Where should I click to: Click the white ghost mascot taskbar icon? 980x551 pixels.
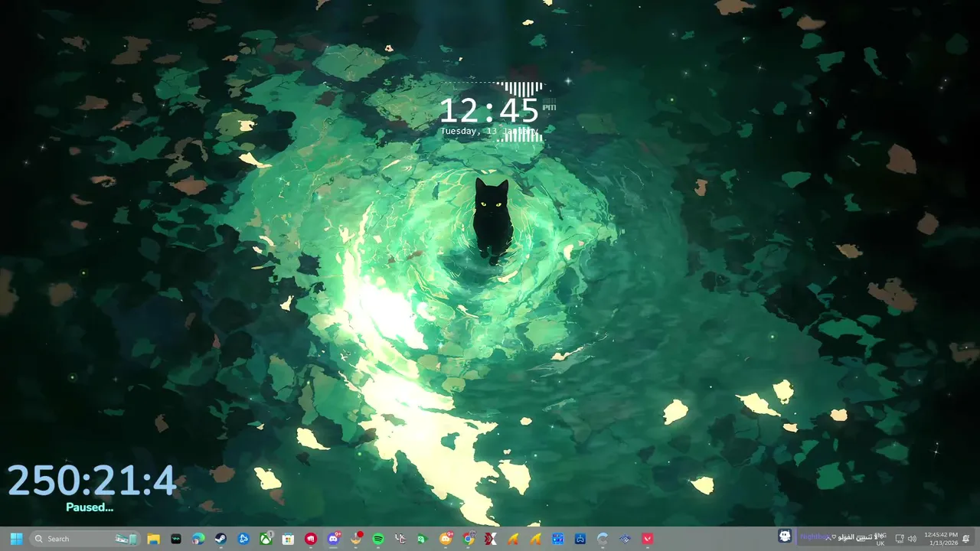(785, 536)
